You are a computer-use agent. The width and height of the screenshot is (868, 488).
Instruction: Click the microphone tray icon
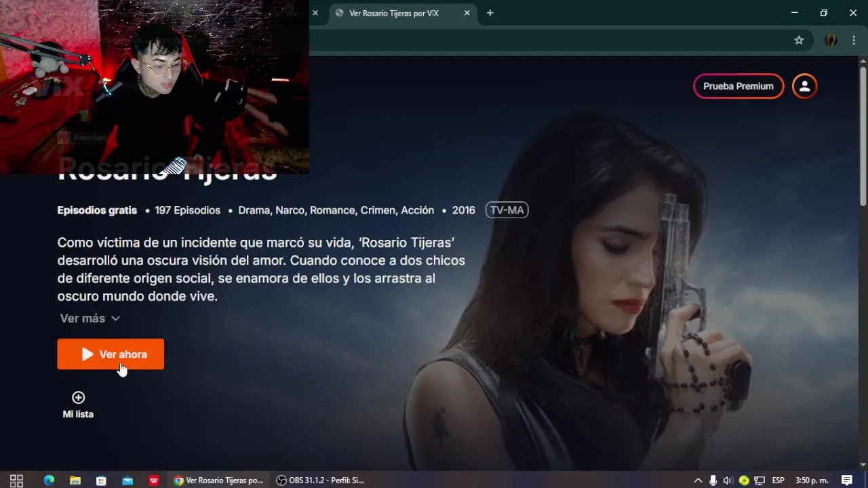713,481
